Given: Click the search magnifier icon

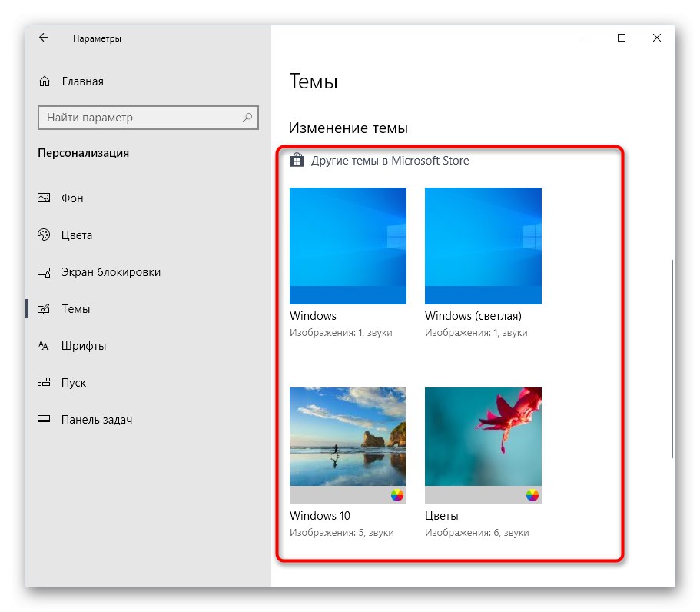Looking at the screenshot, I should 247,118.
